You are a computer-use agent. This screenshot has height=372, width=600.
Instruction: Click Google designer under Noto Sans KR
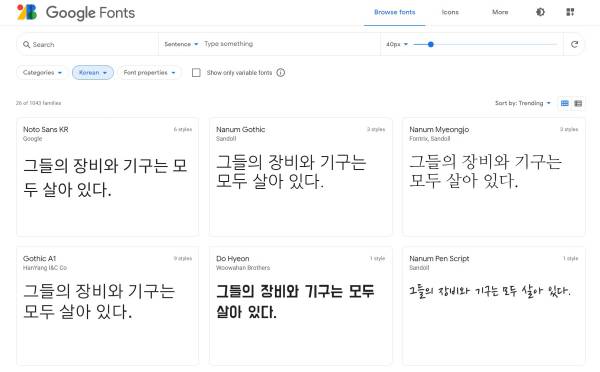point(32,139)
